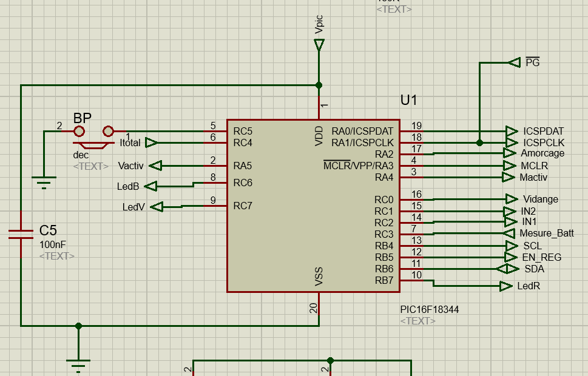The width and height of the screenshot is (588, 376).
Task: Click the PIC16F18344 part label
Action: coord(429,309)
